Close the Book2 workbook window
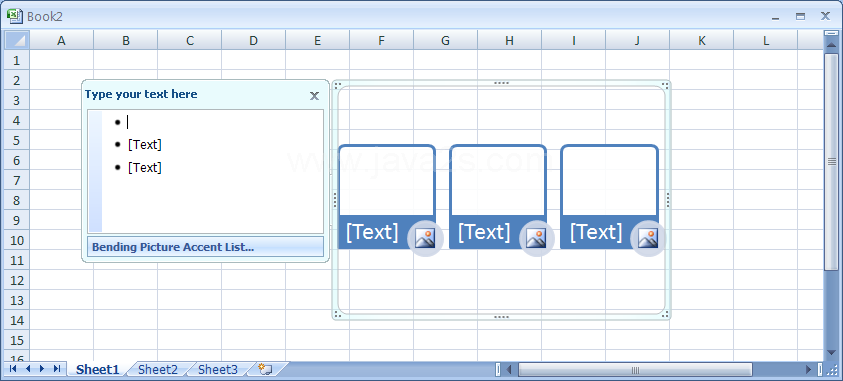 825,17
